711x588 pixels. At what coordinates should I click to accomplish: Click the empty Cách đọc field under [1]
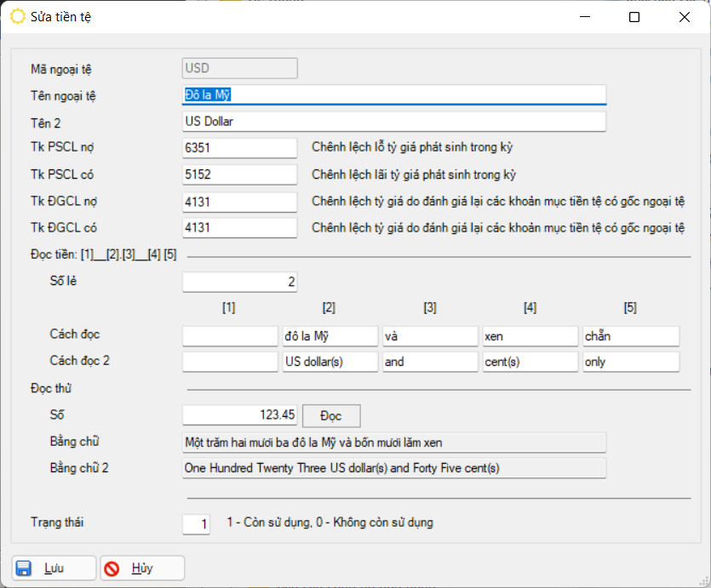coord(230,336)
